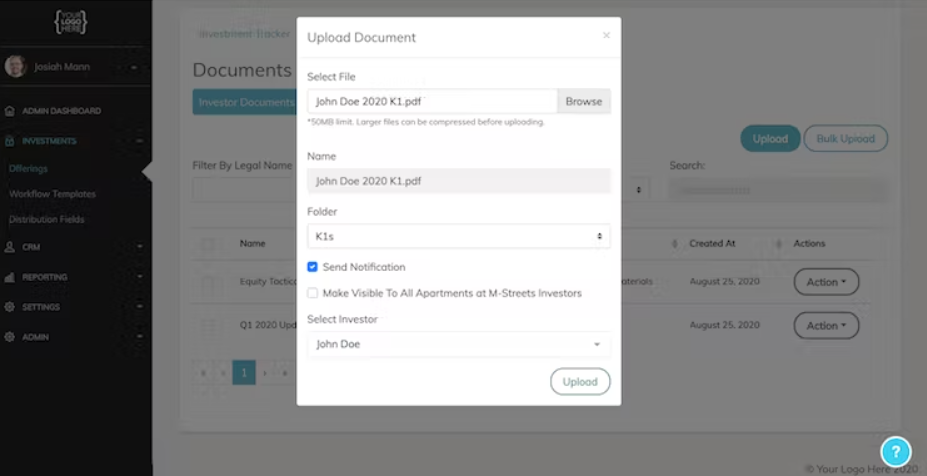Enable Make Visible To All Apartments checkbox
Screen dimensions: 927x476
coord(313,293)
